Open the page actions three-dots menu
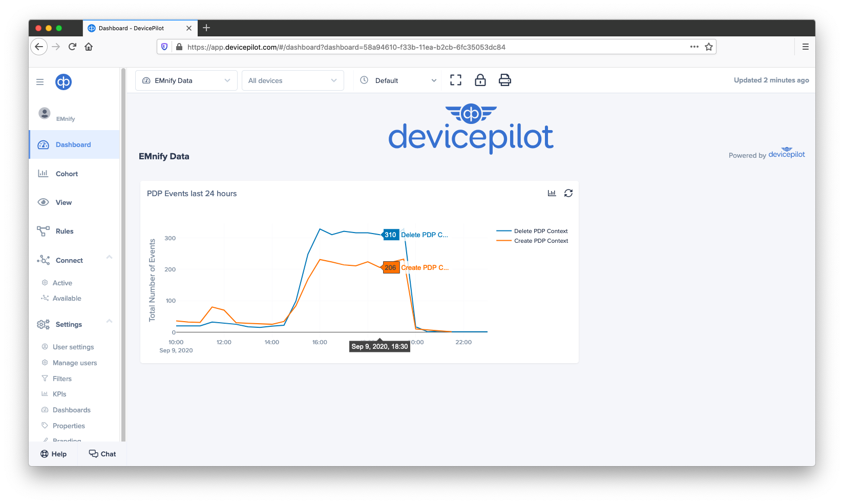The width and height of the screenshot is (844, 504). (x=694, y=47)
